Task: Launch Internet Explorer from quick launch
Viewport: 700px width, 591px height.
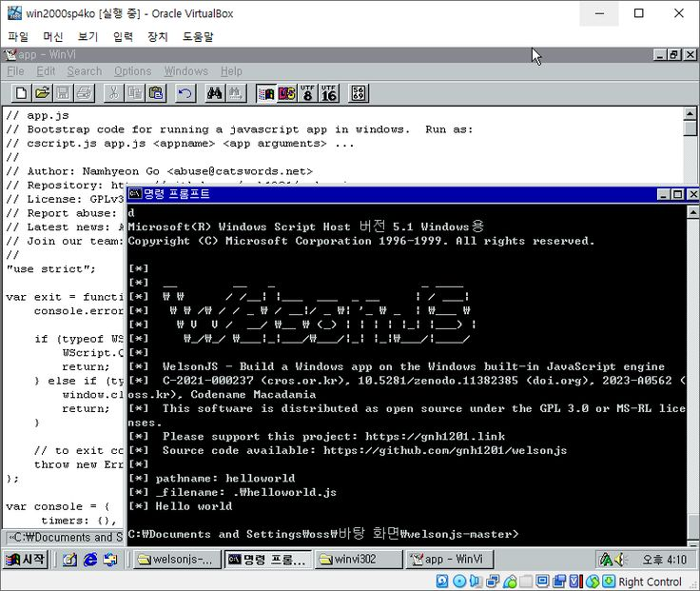Action: coord(90,560)
